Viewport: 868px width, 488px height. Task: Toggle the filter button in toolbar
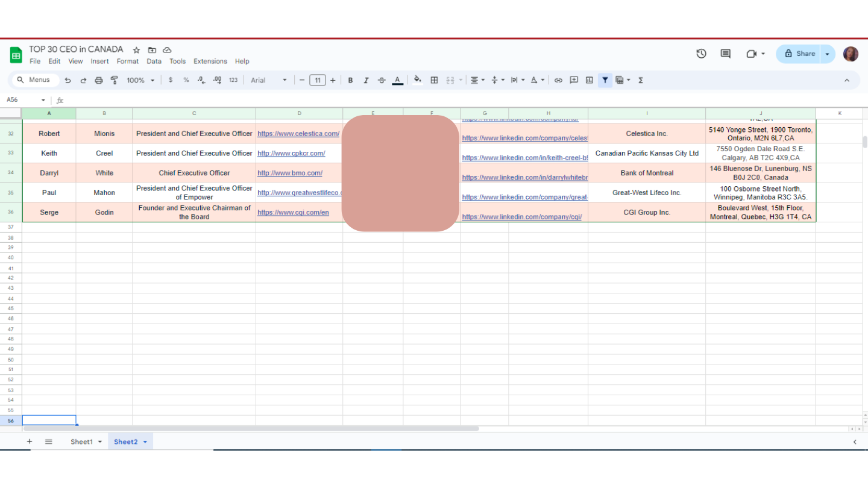605,80
